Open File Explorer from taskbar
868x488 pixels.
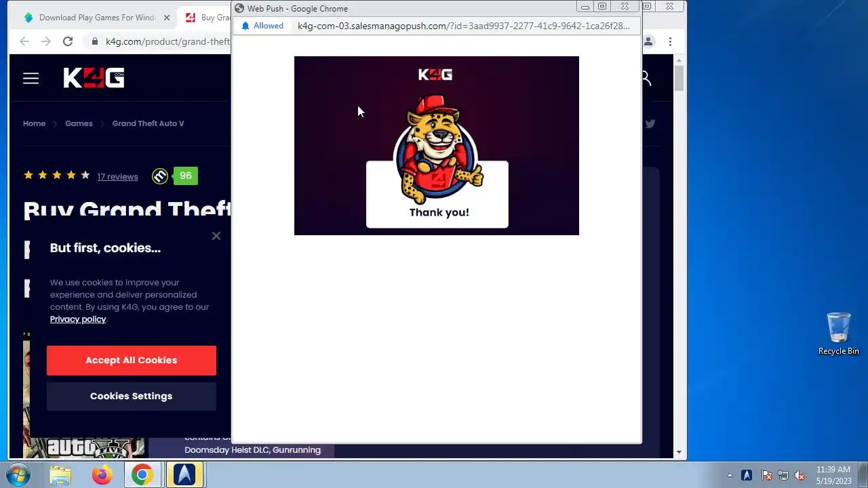[x=60, y=475]
